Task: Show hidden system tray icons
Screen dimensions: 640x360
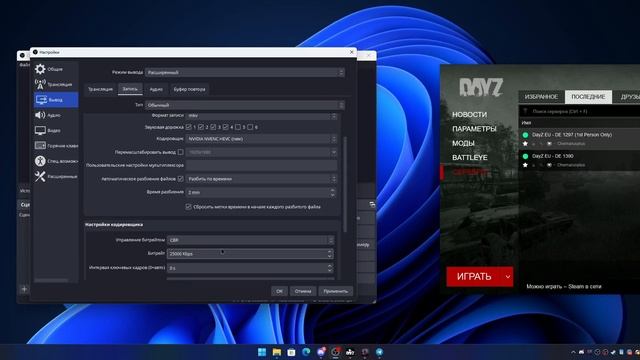Action: pos(573,352)
